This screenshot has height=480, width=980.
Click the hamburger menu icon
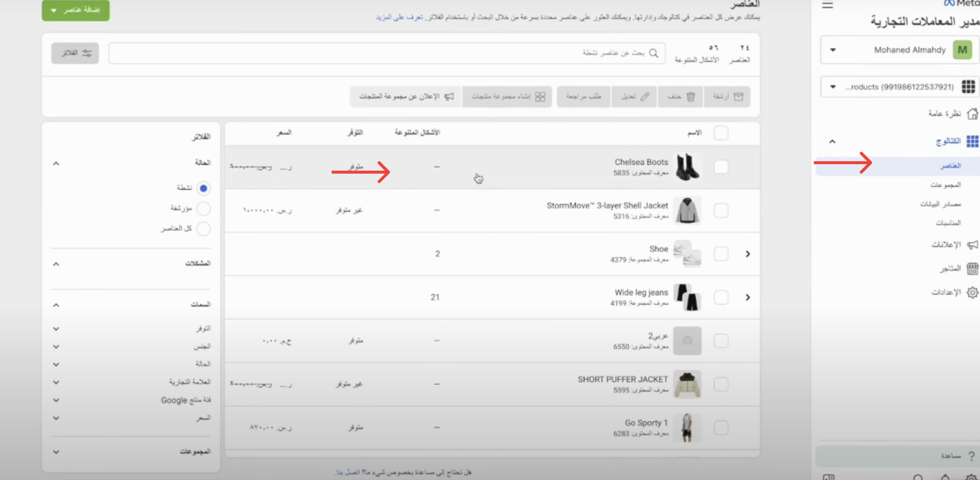[827, 5]
